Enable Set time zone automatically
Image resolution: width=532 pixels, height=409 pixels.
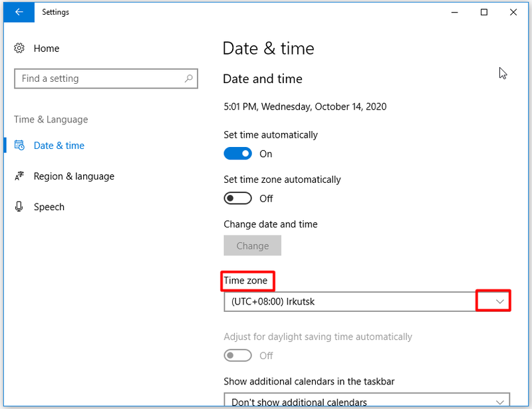[x=237, y=198]
